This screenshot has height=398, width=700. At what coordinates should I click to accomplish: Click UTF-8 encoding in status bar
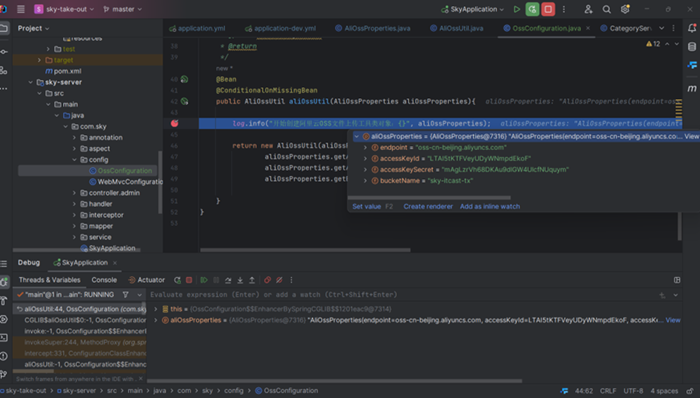tap(633, 391)
